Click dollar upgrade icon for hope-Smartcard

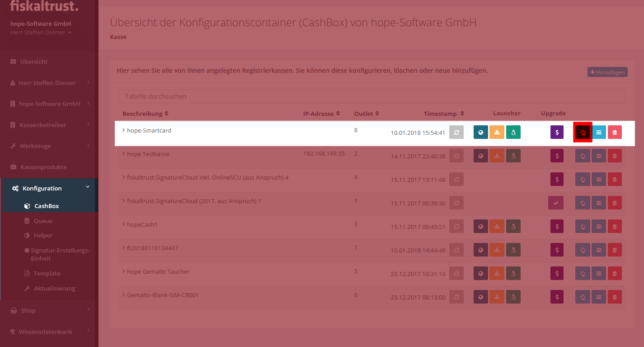pos(557,132)
